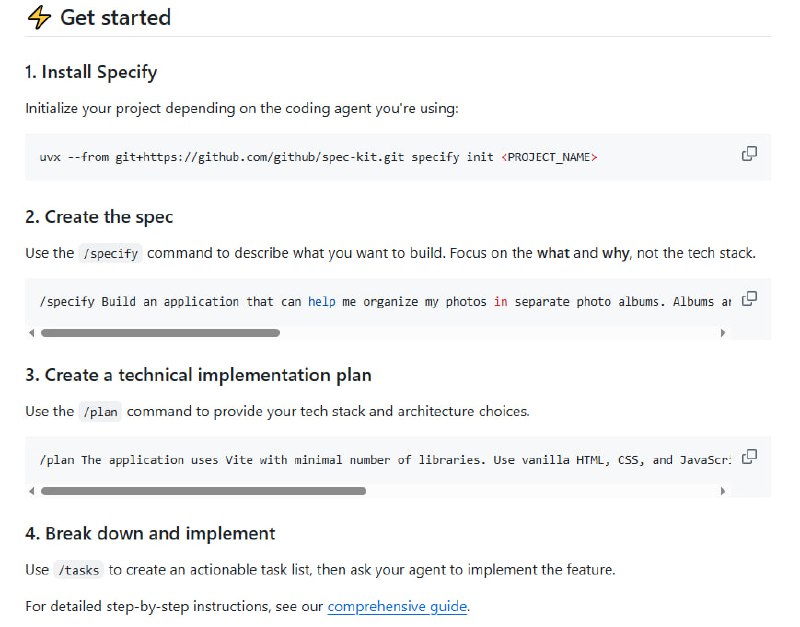Click the '3. Create a technical implementation plan' heading

click(196, 374)
